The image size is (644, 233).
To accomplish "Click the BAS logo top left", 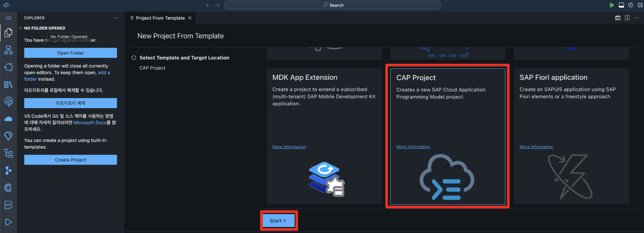I will [6, 5].
